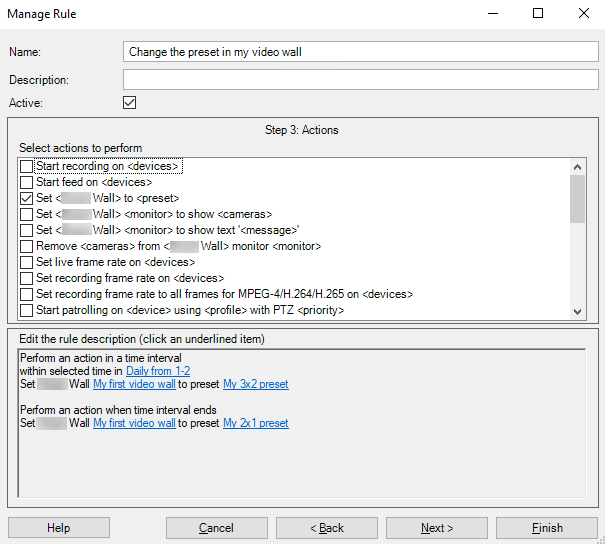605x544 pixels.
Task: Enable 'Remove <cameras> from Wall monitor' action
Action: [x=27, y=246]
